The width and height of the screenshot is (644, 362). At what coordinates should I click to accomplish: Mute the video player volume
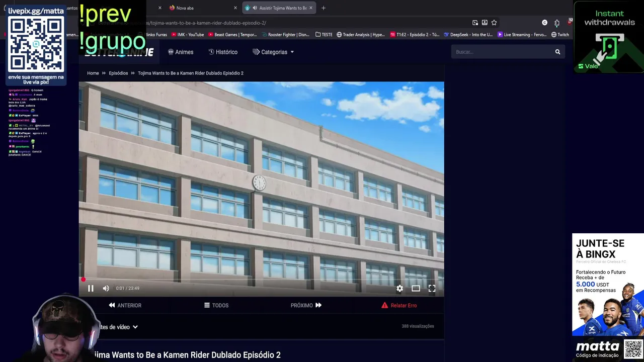click(x=106, y=288)
